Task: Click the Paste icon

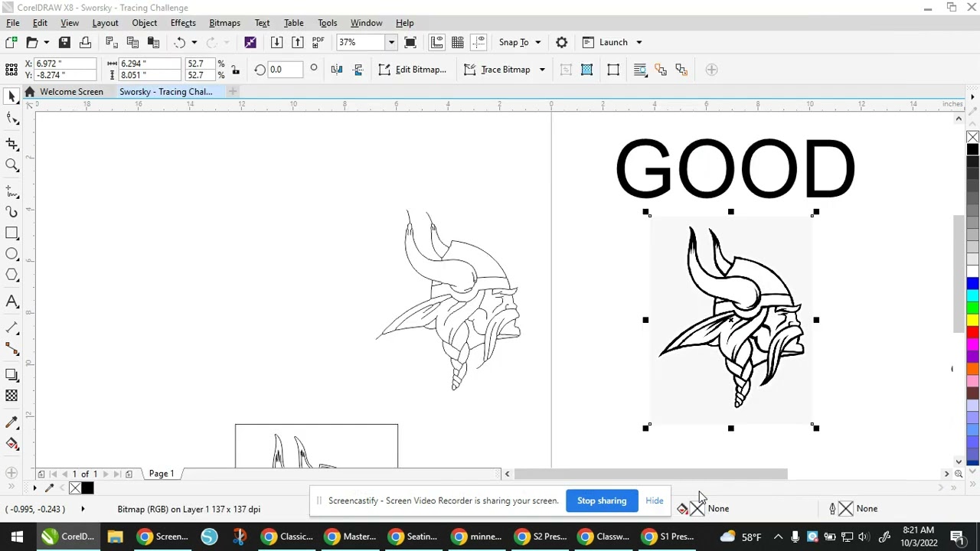Action: pyautogui.click(x=153, y=42)
